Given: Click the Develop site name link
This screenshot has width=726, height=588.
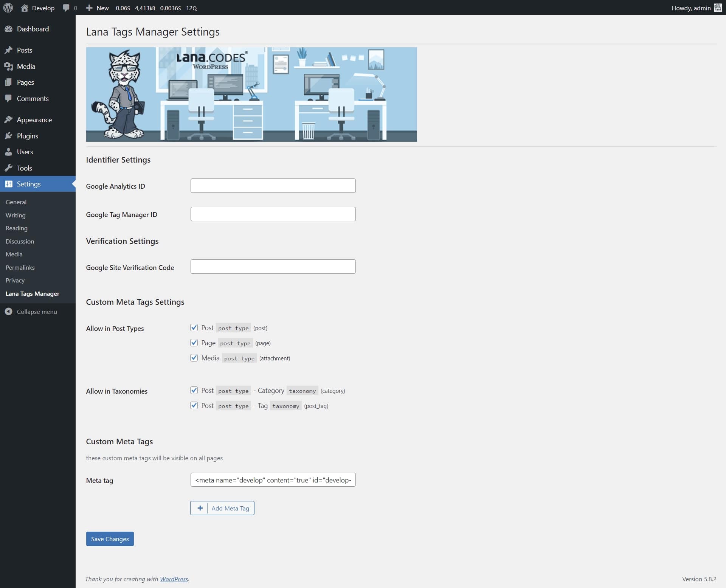Looking at the screenshot, I should click(x=43, y=8).
